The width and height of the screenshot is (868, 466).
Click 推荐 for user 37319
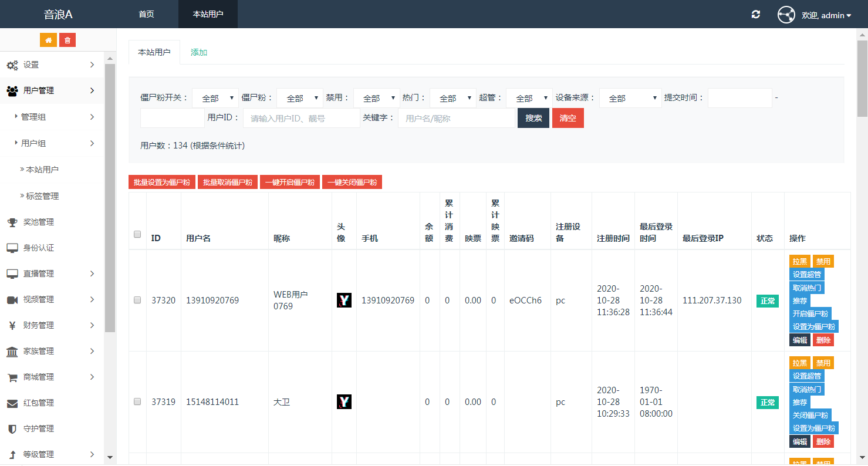[800, 403]
